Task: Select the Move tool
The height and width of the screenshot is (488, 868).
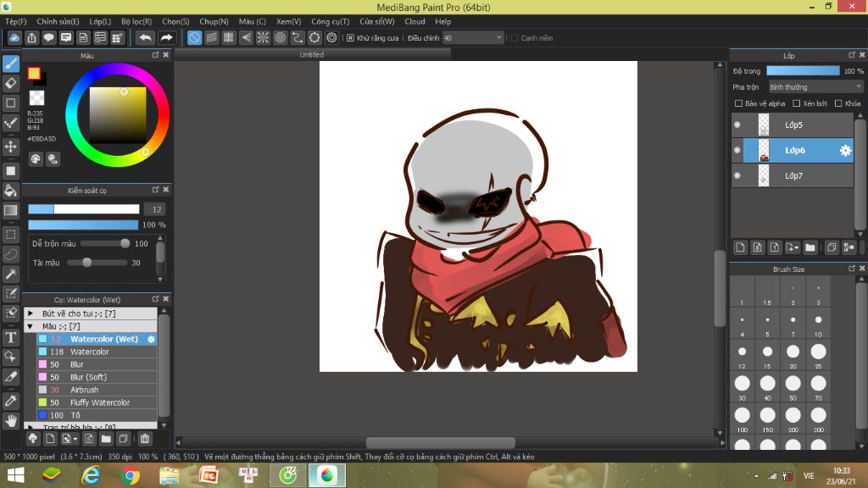Action: (11, 147)
